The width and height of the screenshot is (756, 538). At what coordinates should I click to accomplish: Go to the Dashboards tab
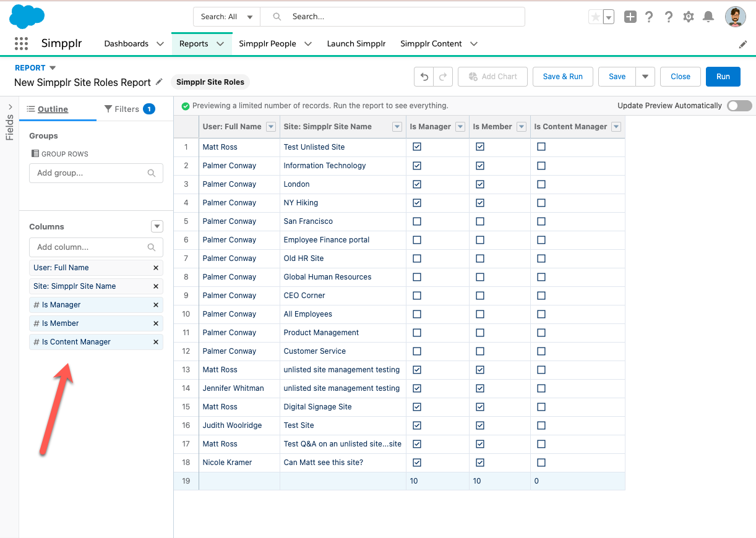tap(126, 44)
